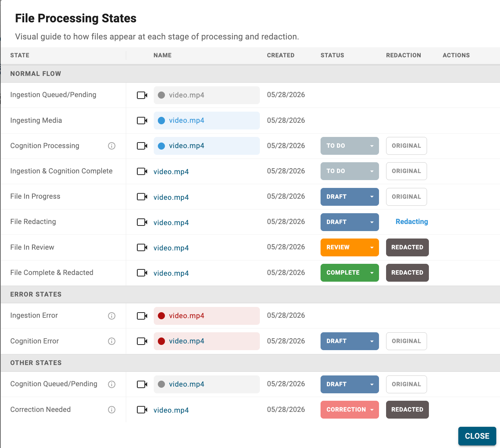Expand TO DO status for Ingestion & Cognition Complete
Screen dimensions: 500x448
pyautogui.click(x=350, y=171)
